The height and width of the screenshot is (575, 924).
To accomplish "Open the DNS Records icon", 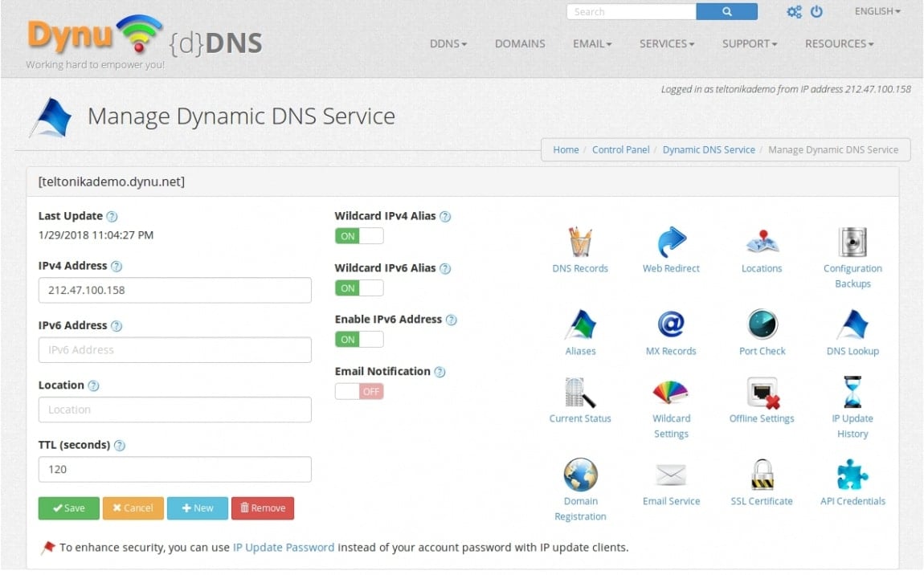I will tap(580, 243).
